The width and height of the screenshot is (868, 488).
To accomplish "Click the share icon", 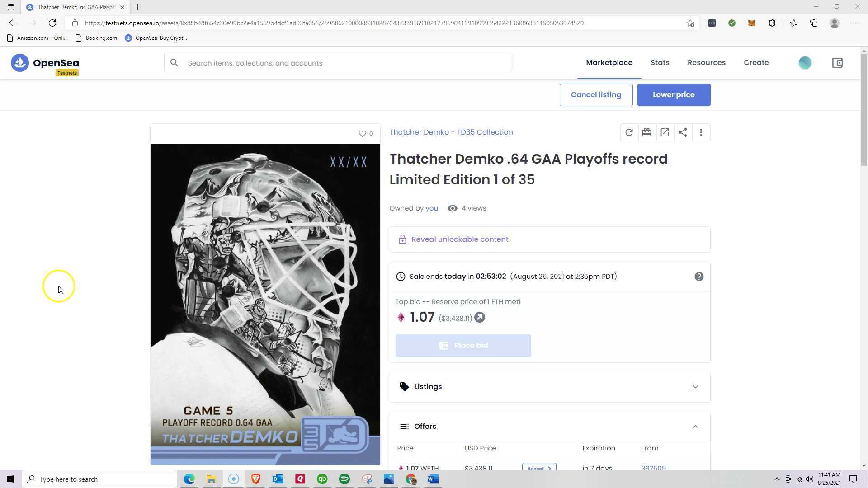I will pyautogui.click(x=683, y=132).
